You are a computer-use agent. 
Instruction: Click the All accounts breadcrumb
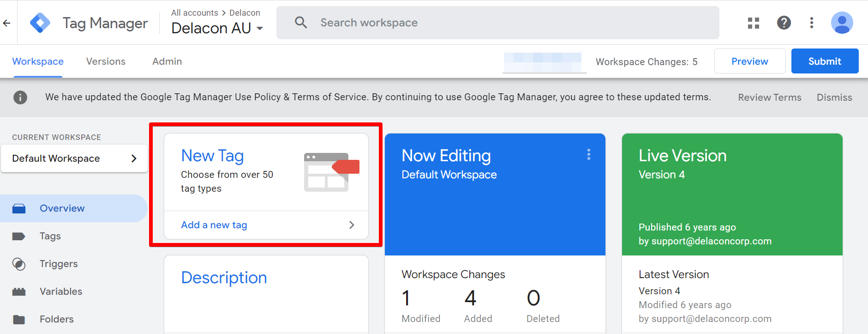point(194,13)
